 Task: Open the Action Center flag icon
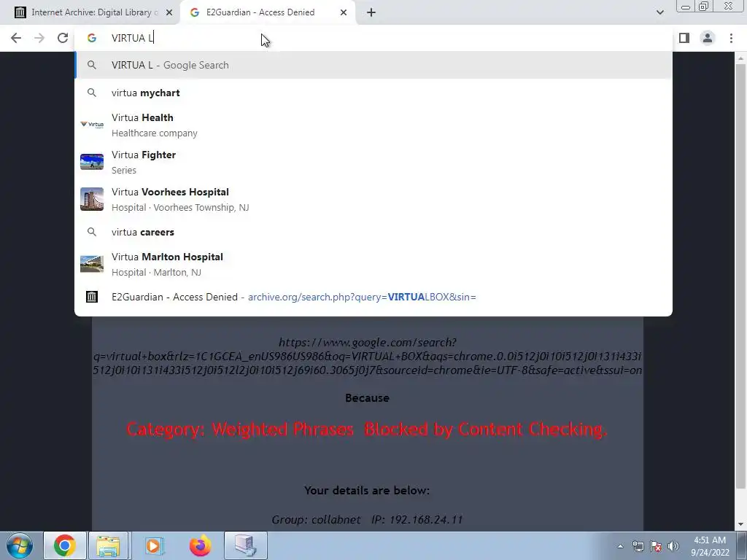656,546
